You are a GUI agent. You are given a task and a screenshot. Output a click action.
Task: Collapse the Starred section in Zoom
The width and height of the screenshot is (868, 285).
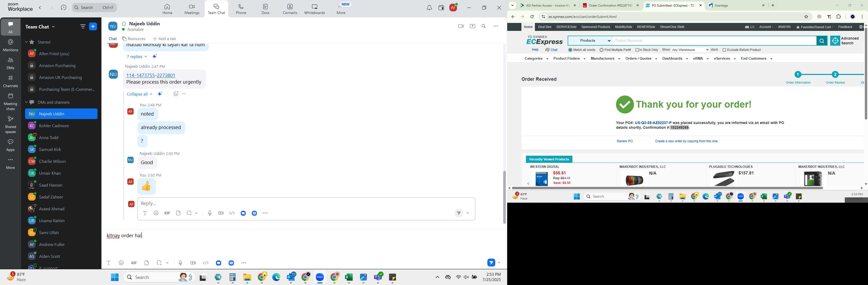pyautogui.click(x=27, y=42)
